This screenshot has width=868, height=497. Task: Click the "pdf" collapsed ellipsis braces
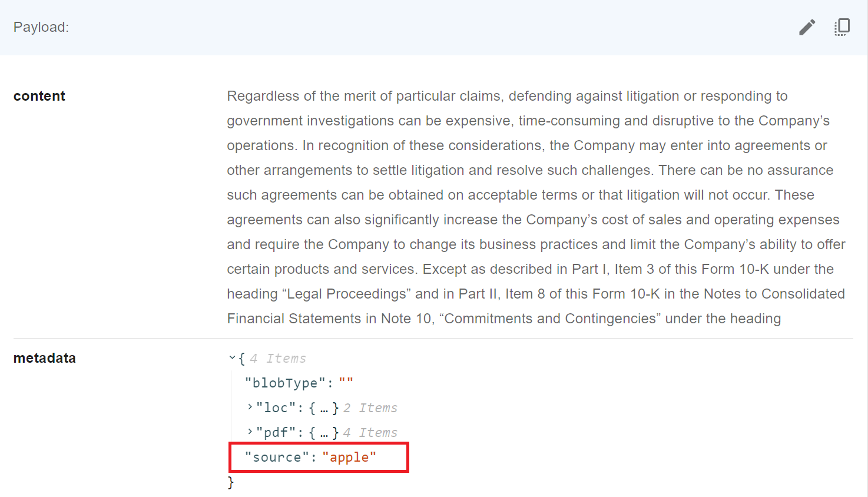coord(324,433)
